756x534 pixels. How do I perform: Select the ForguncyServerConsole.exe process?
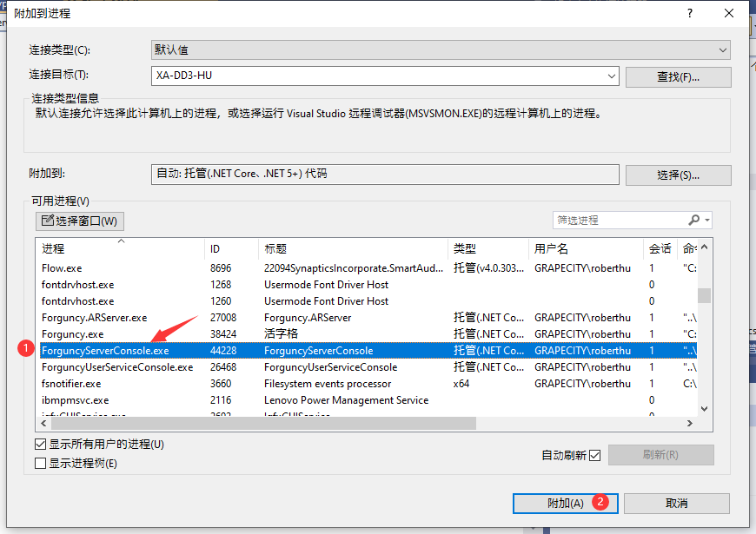click(x=367, y=351)
